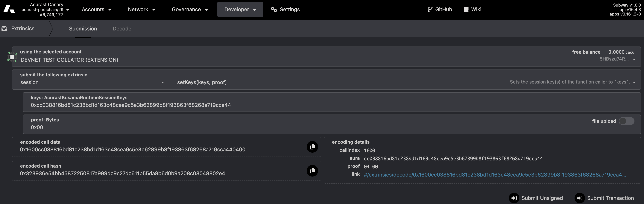The image size is (644, 204).
Task: Click the Submit Transaction arrow icon
Action: [580, 198]
